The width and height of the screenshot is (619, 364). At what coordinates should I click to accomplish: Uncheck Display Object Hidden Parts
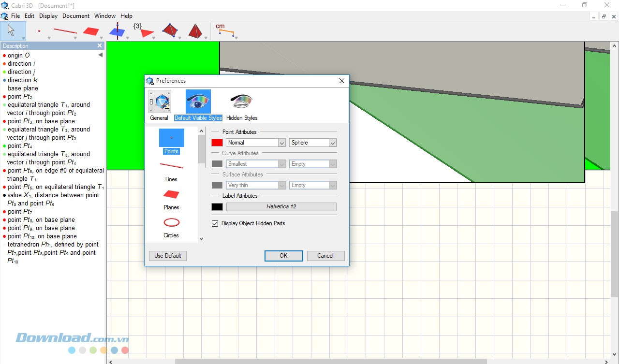(x=215, y=223)
